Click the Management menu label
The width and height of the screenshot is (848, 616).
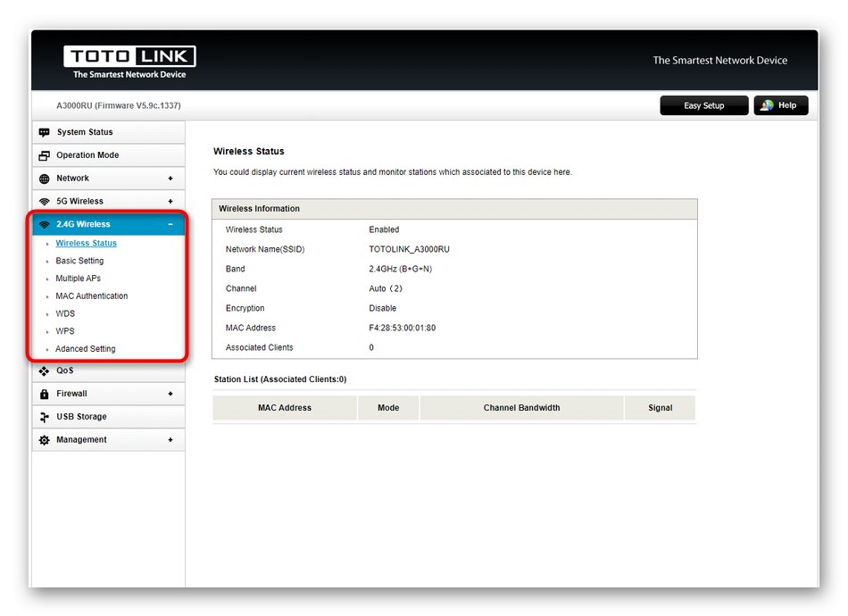(x=81, y=440)
